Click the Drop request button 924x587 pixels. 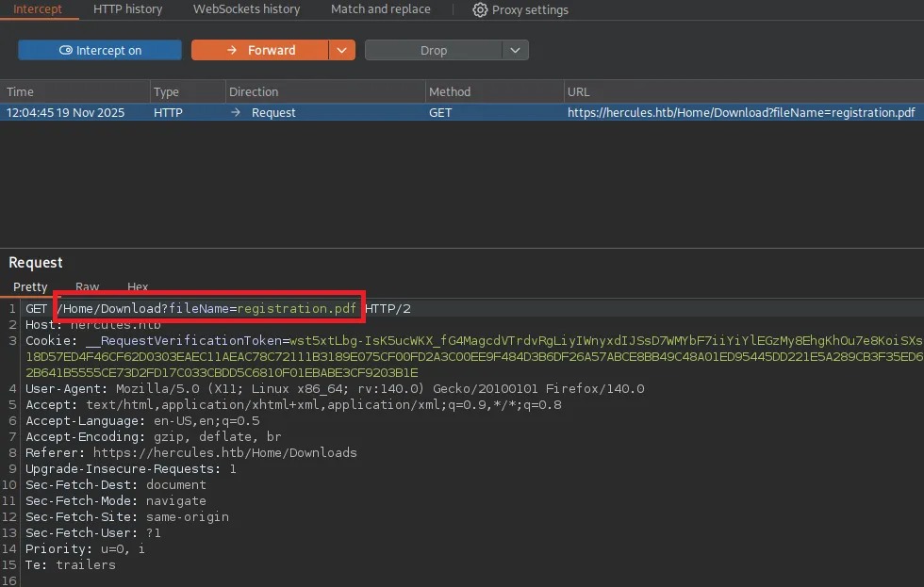pyautogui.click(x=434, y=50)
